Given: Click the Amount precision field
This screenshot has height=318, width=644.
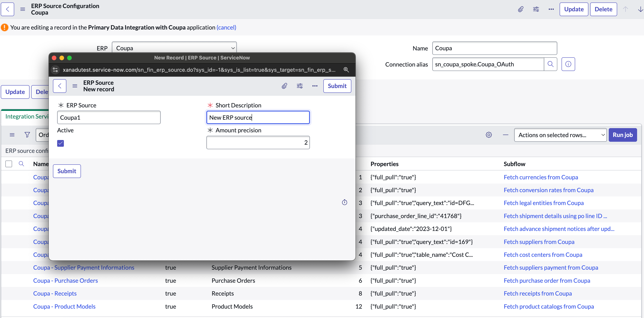Looking at the screenshot, I should tap(258, 143).
